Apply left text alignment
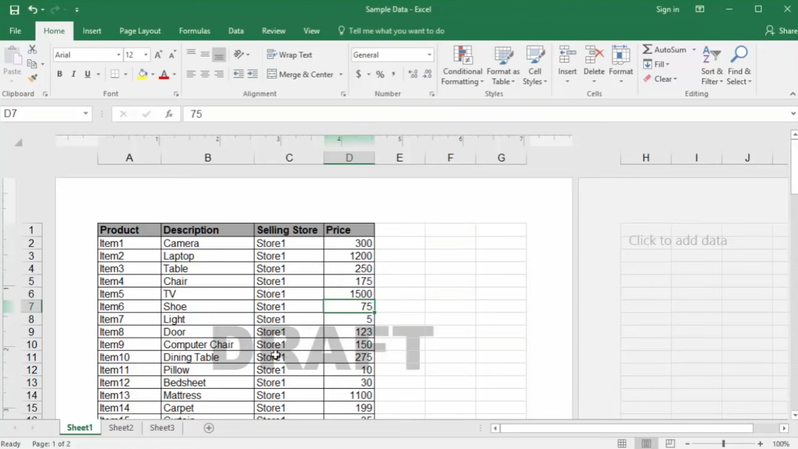This screenshot has width=798, height=449. tap(191, 74)
